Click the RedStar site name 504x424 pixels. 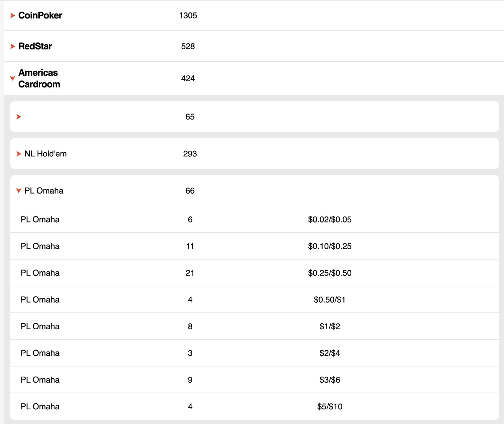point(35,46)
